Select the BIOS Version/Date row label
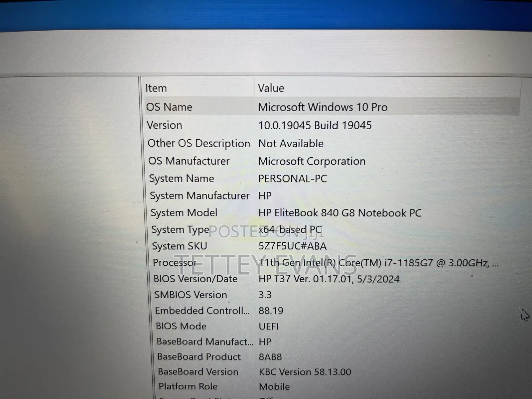This screenshot has width=532, height=399. coord(196,279)
